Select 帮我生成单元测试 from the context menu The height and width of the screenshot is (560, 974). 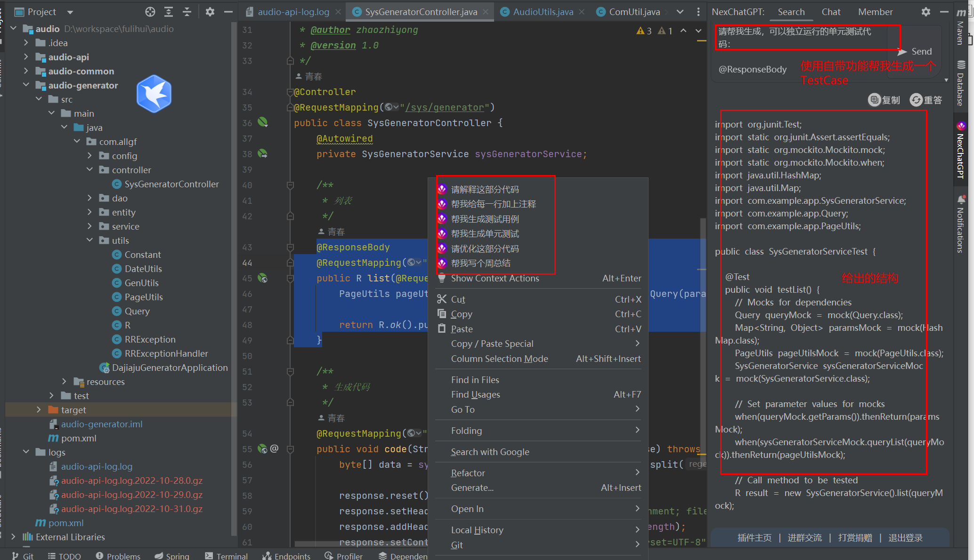pyautogui.click(x=485, y=233)
